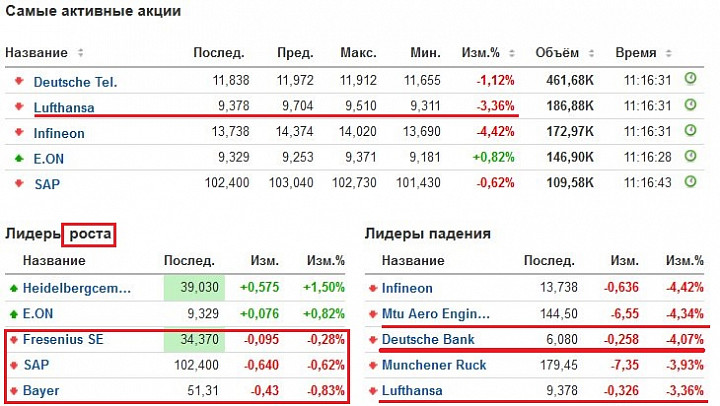Viewport: 720px width, 406px height.
Task: Sort by Время column sort arrows
Action: [669, 53]
